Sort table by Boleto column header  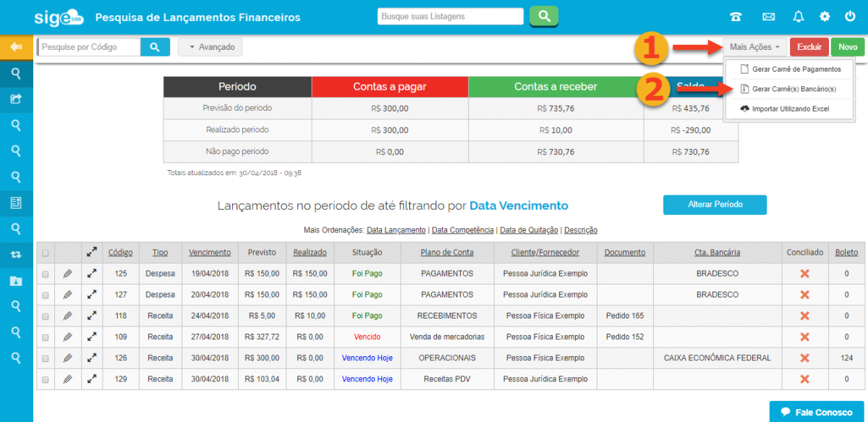pyautogui.click(x=846, y=253)
